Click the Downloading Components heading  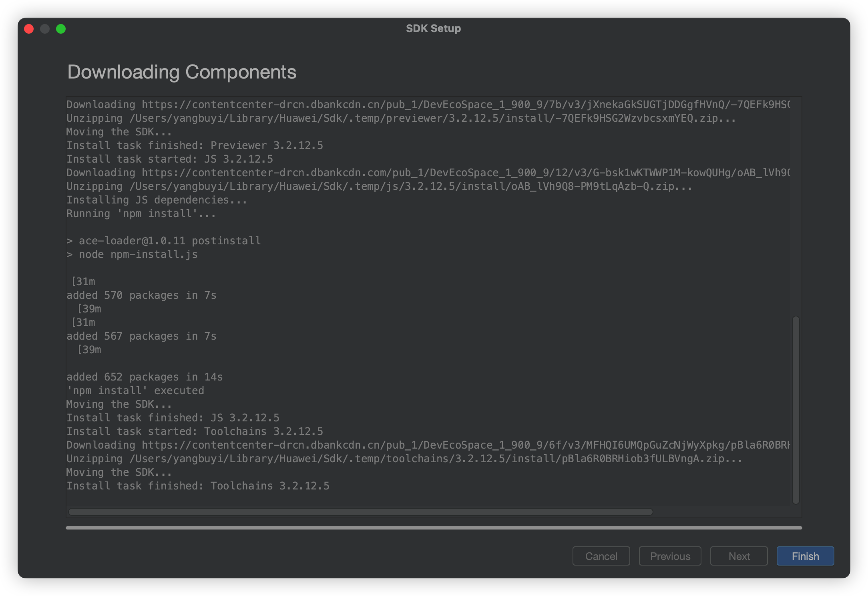coord(182,72)
